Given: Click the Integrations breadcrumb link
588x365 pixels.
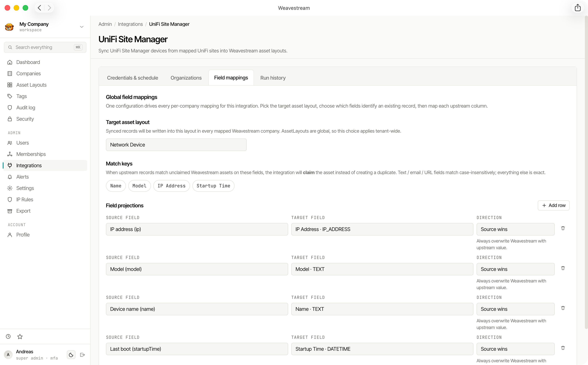Looking at the screenshot, I should tap(130, 24).
